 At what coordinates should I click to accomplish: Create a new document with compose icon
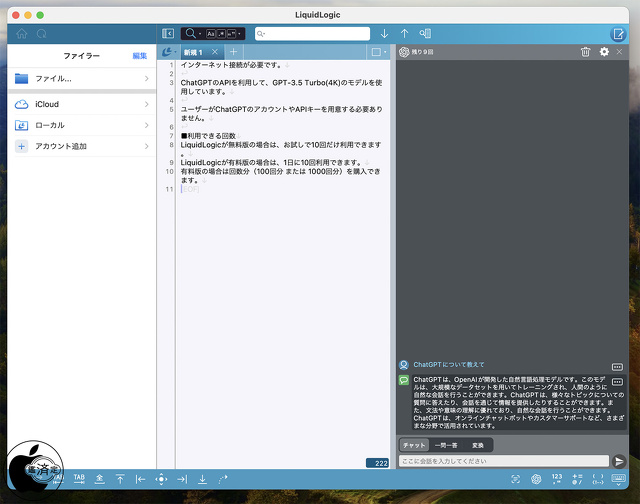pyautogui.click(x=618, y=34)
